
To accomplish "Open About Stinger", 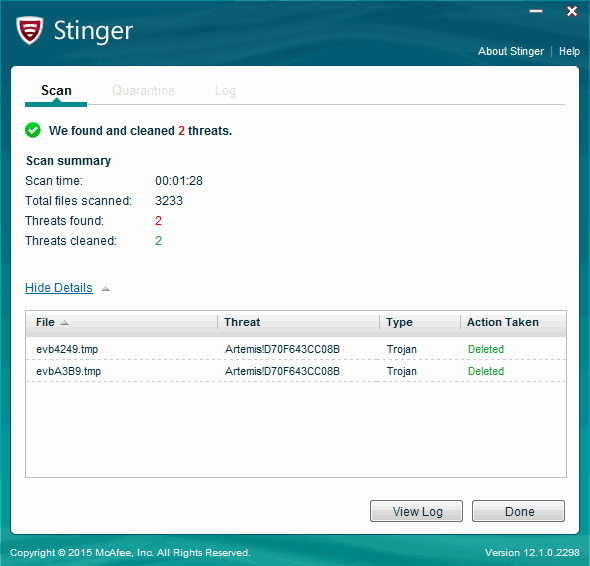I will click(x=511, y=51).
